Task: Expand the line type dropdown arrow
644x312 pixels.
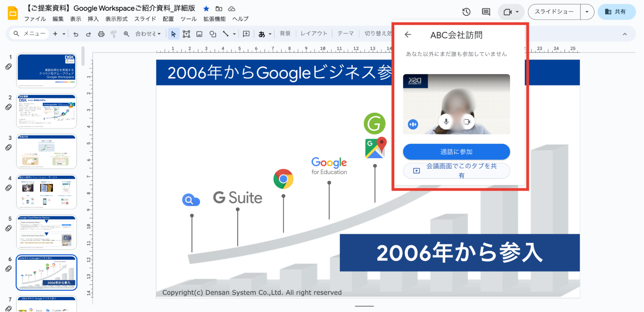Action: 234,34
